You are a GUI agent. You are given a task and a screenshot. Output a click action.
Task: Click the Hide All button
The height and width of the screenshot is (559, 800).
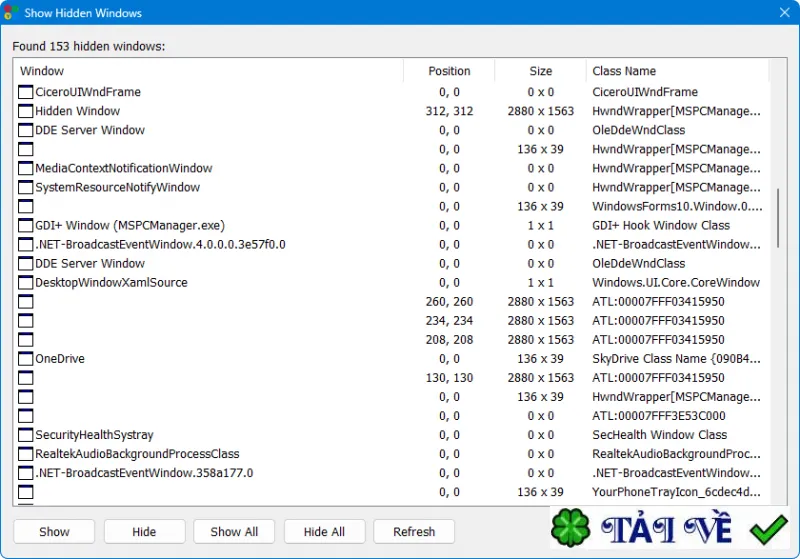[324, 531]
